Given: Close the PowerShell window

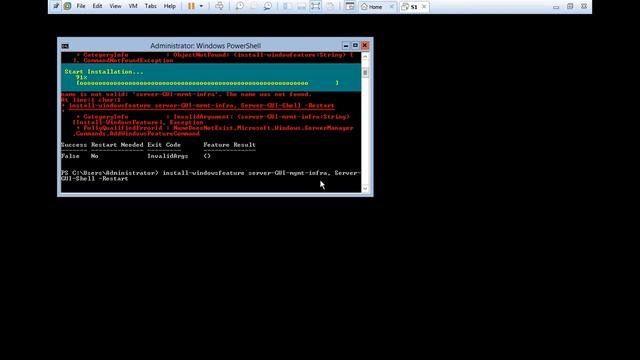Looking at the screenshot, I should 365,45.
